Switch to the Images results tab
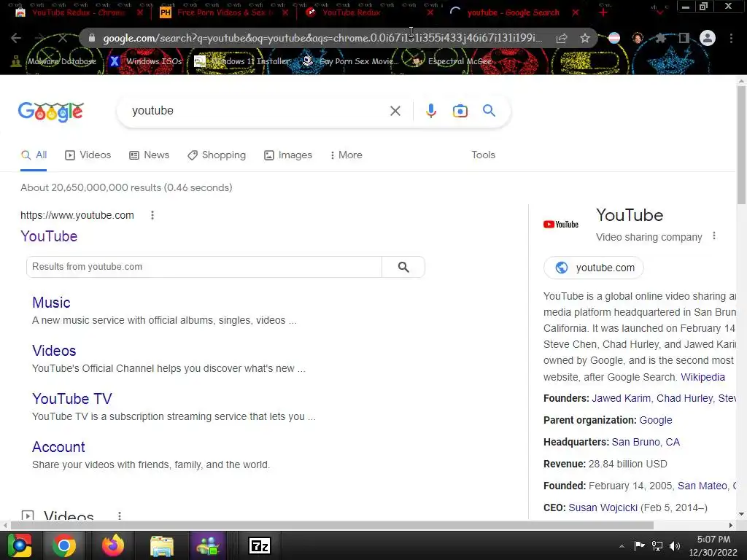Screen dimensions: 747x560 287,155
